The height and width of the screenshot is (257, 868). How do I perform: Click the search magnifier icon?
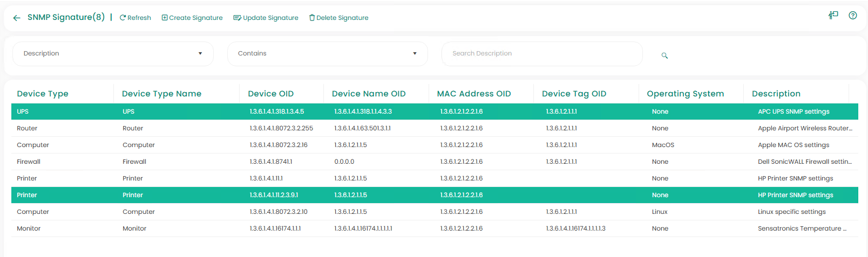[664, 55]
